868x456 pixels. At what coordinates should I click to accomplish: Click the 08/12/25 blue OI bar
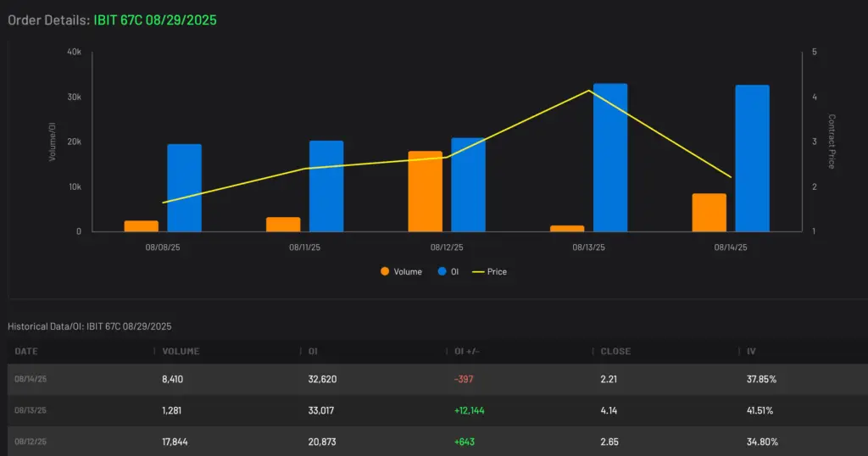tap(468, 185)
